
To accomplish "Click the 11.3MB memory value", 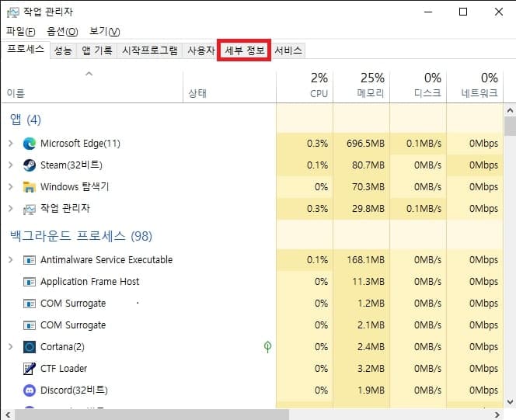I will pos(368,282).
